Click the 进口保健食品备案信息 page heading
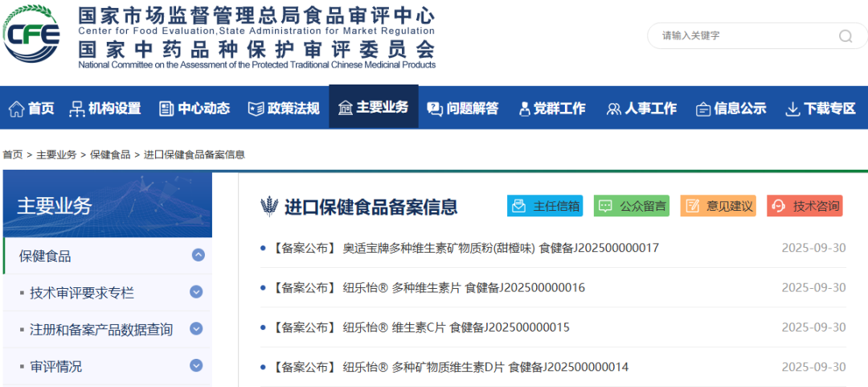 click(x=371, y=206)
